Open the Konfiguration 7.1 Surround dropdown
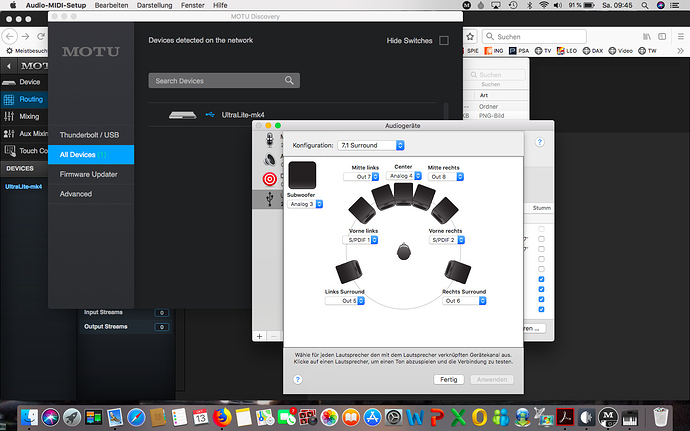The height and width of the screenshot is (431, 690). point(371,145)
